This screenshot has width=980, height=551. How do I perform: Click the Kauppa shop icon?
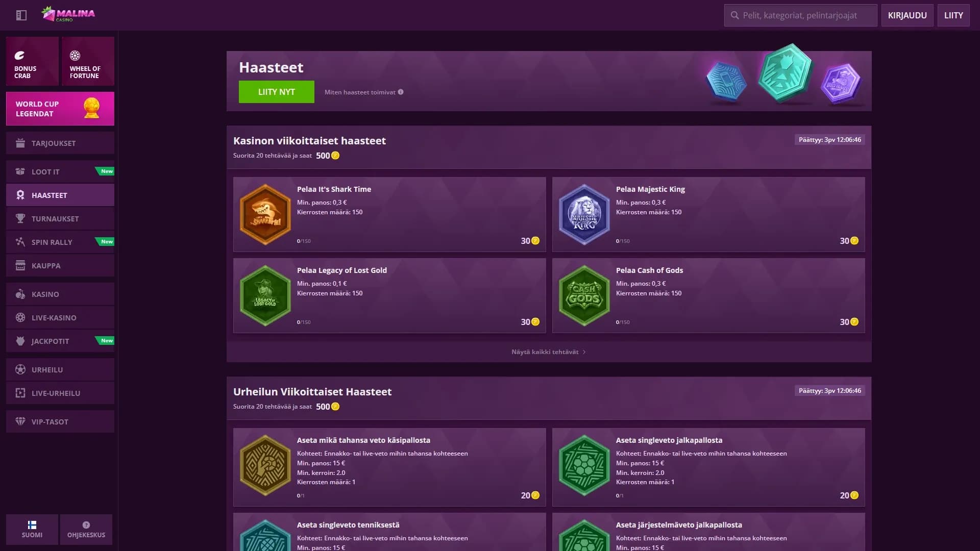point(20,266)
